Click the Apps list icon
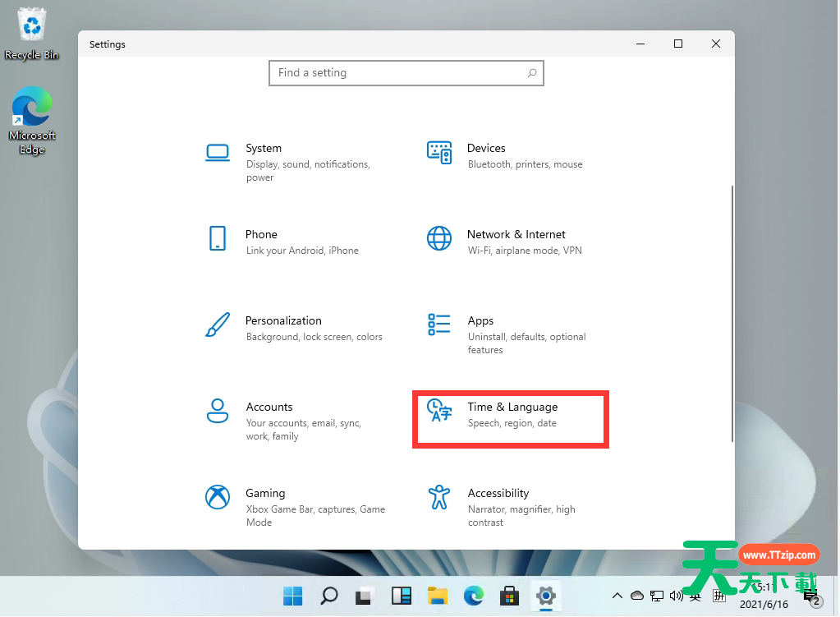840x617 pixels. [x=439, y=325]
